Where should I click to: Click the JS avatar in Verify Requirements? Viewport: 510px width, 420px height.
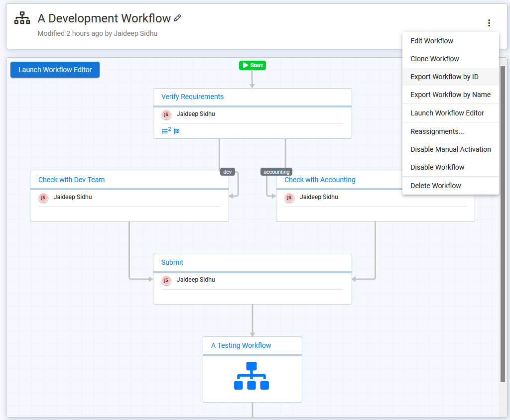[x=166, y=114]
